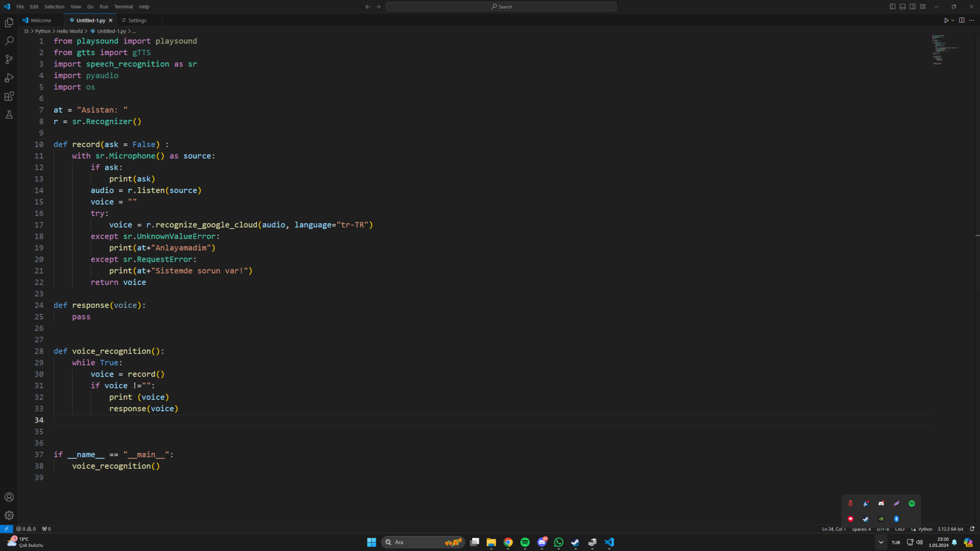
Task: Click the Split Editor Right icon
Action: click(x=962, y=20)
